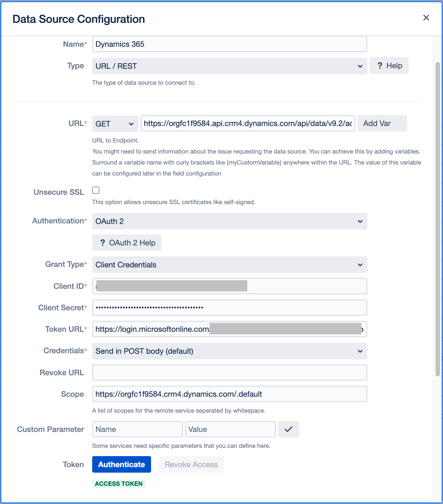Click the Add Var button
This screenshot has width=443, height=504.
pyautogui.click(x=382, y=124)
